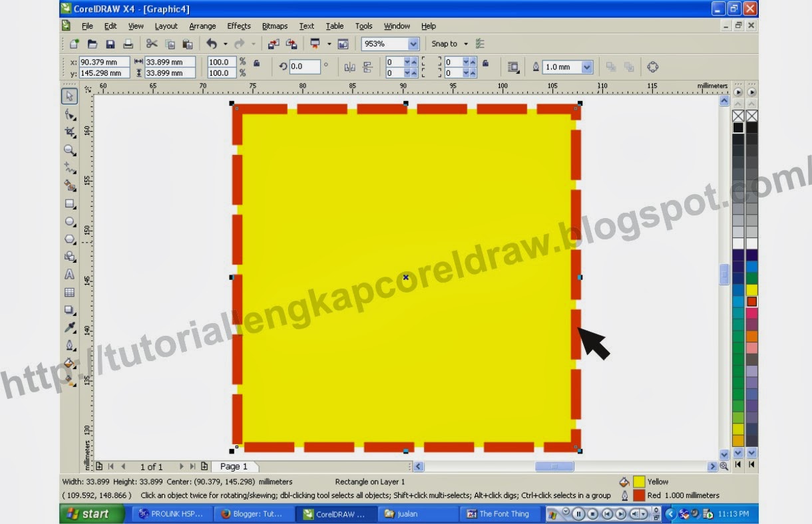Viewport: 812px width, 524px height.
Task: Select the red swatch in the color palette
Action: [751, 301]
